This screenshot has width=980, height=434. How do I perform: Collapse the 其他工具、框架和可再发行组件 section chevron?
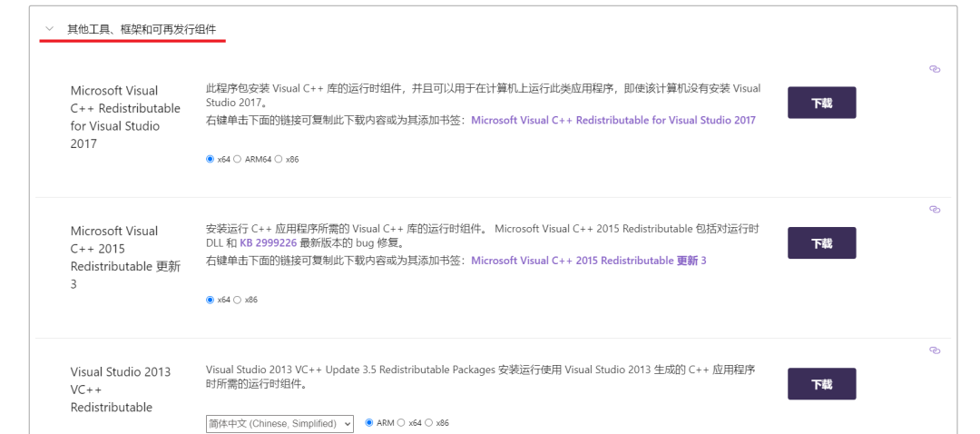(50, 29)
